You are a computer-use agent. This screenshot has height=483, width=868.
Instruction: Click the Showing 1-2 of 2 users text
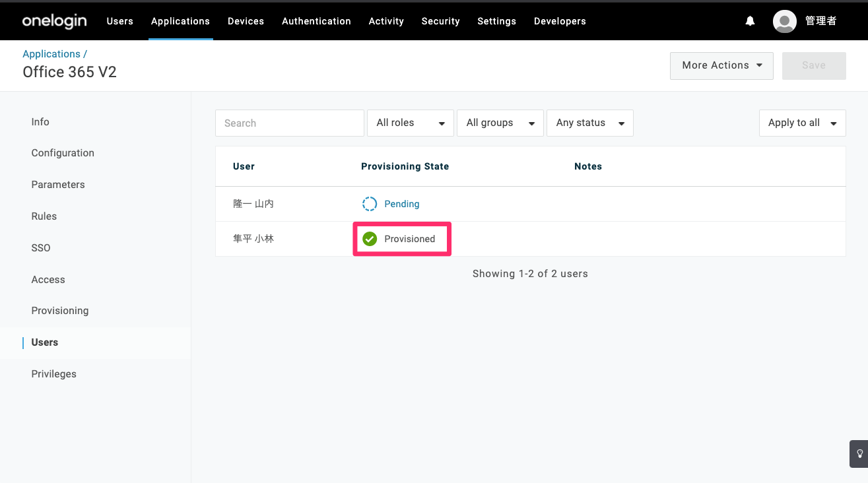click(530, 274)
